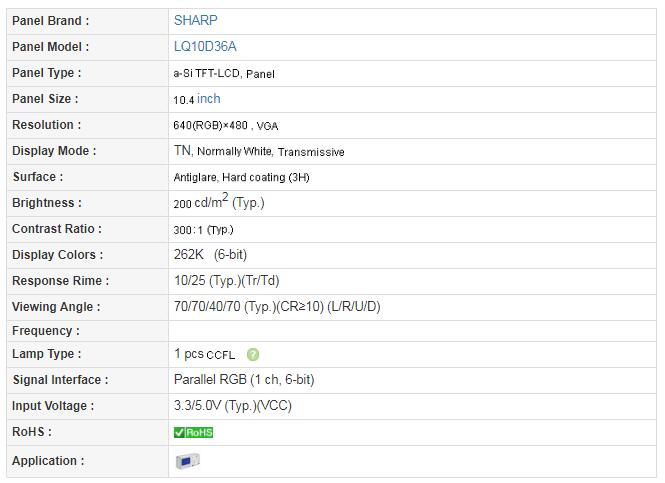
Task: Click the inch unit link
Action: [209, 99]
